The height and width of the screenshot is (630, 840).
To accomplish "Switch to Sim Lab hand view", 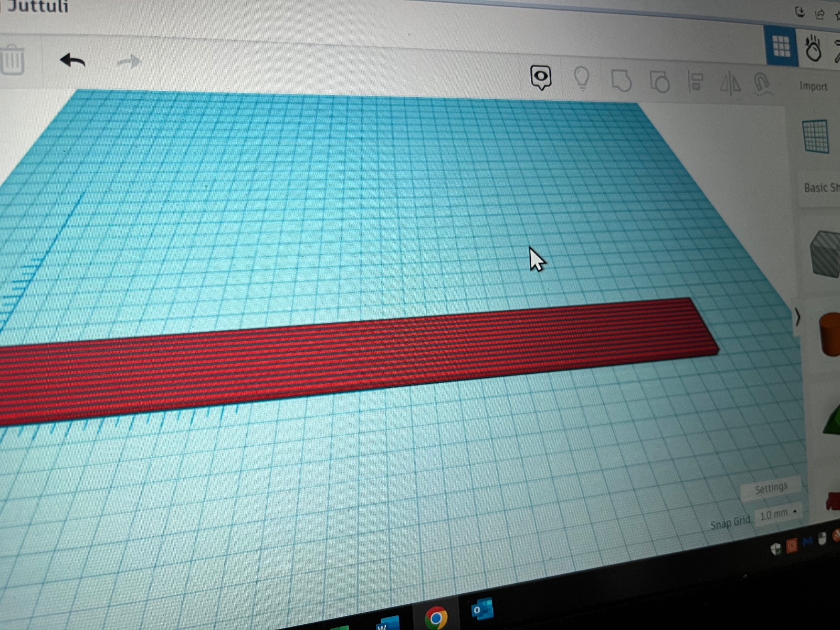I will click(x=813, y=48).
